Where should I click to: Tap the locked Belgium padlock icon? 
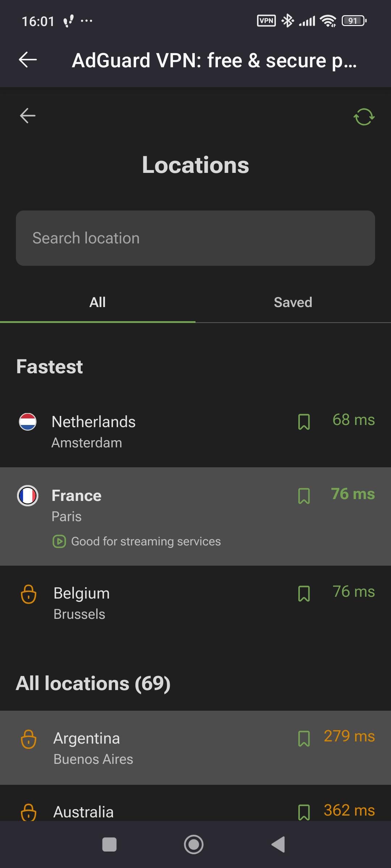click(29, 594)
